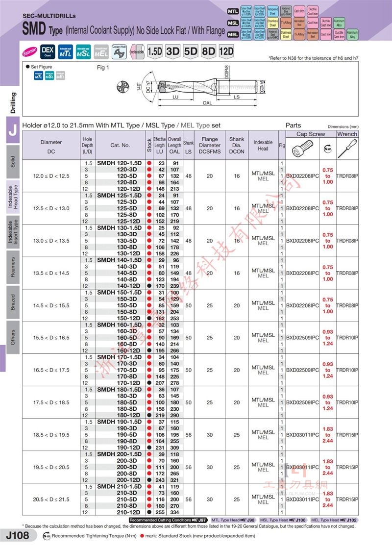392x549 pixels.
Task: Open the Solid side tab
Action: [x=13, y=161]
